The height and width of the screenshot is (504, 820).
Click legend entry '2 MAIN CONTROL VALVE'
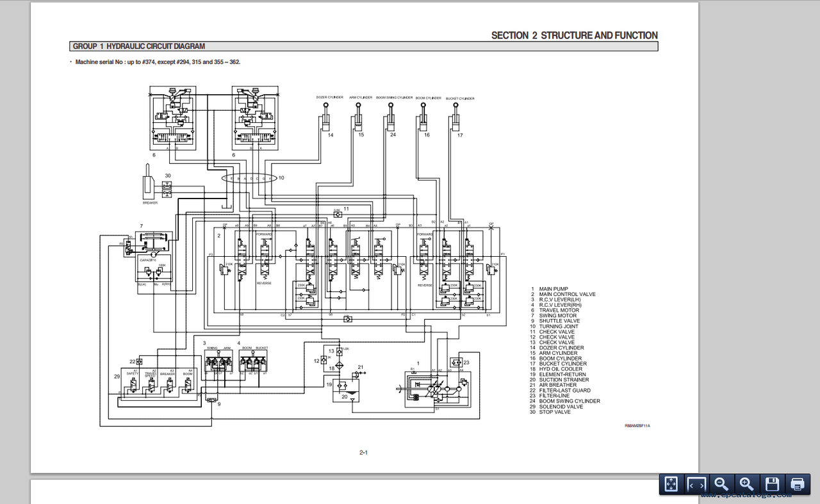(563, 295)
